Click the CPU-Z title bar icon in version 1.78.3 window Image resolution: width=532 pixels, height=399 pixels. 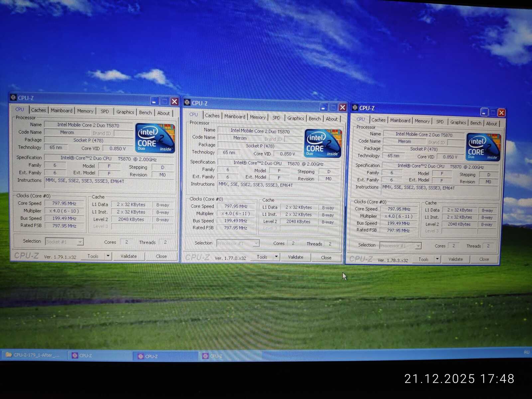tap(355, 108)
